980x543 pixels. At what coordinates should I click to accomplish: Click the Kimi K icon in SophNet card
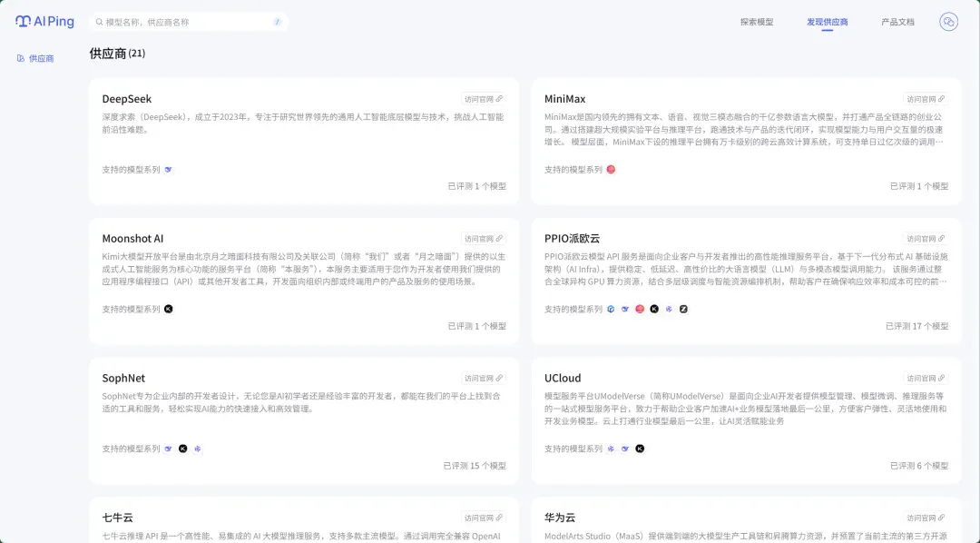(x=182, y=449)
